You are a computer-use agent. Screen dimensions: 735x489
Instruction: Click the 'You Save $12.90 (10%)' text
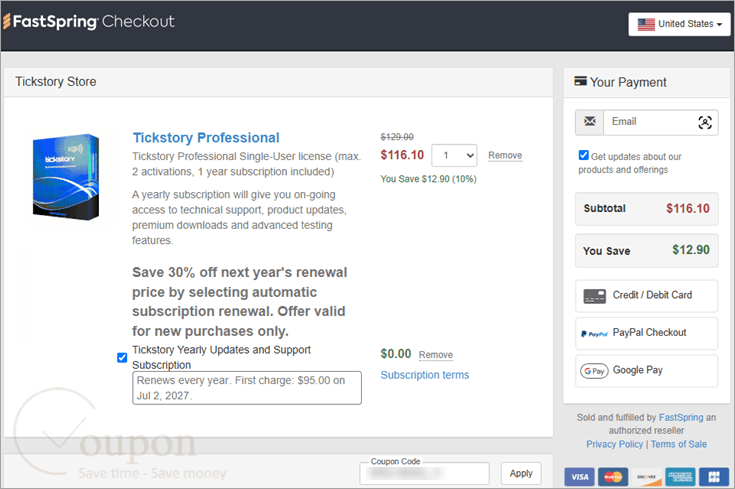(x=428, y=179)
